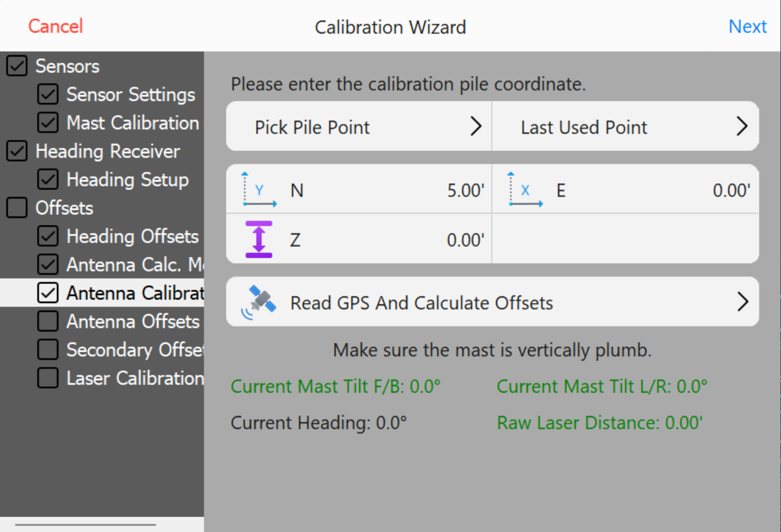Toggle the Heading Receiver checkbox

(17, 151)
